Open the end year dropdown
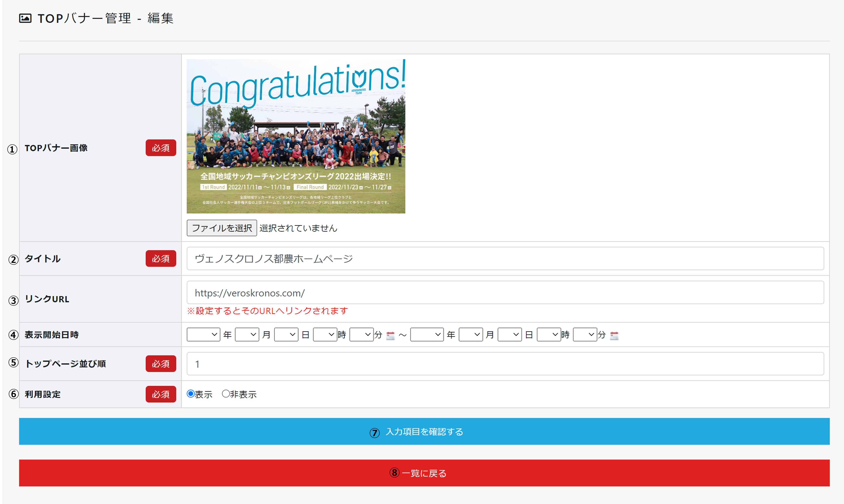Viewport: 844px width, 504px height. pyautogui.click(x=427, y=335)
